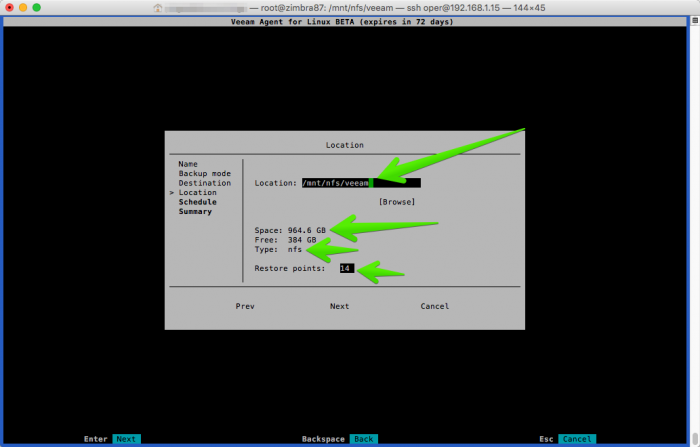700x447 pixels.
Task: Open the [Browse] button
Action: pos(397,202)
